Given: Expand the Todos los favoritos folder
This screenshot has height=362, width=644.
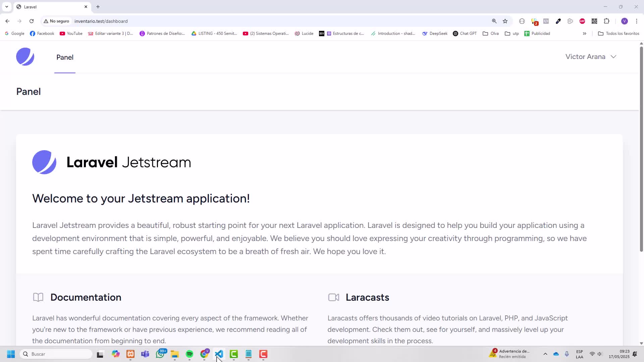Looking at the screenshot, I should [619, 34].
